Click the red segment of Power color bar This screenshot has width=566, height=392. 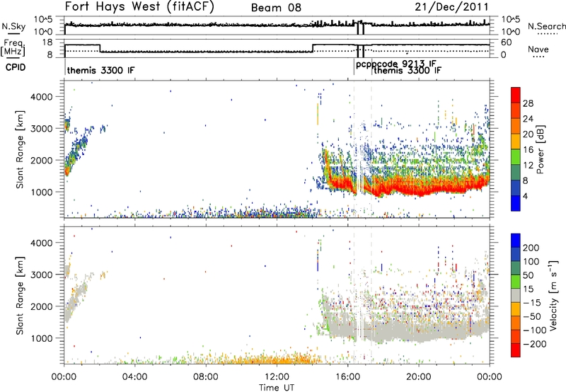[x=516, y=95]
